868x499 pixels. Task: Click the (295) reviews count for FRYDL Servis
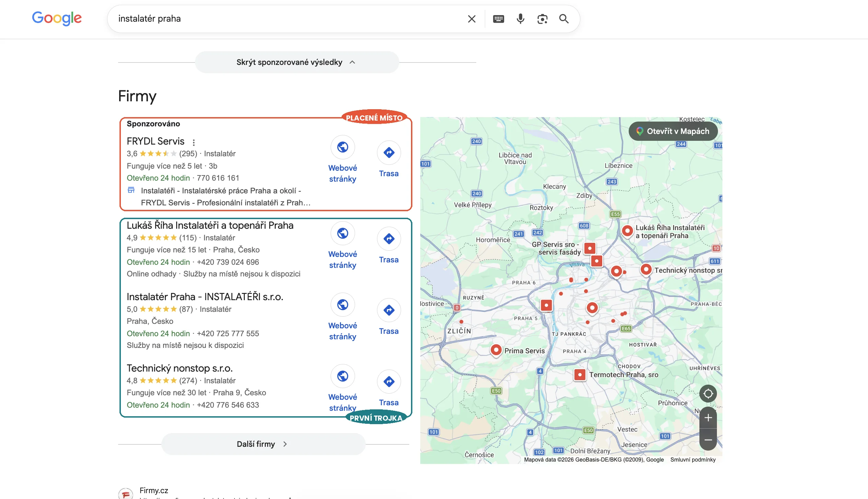(x=188, y=154)
